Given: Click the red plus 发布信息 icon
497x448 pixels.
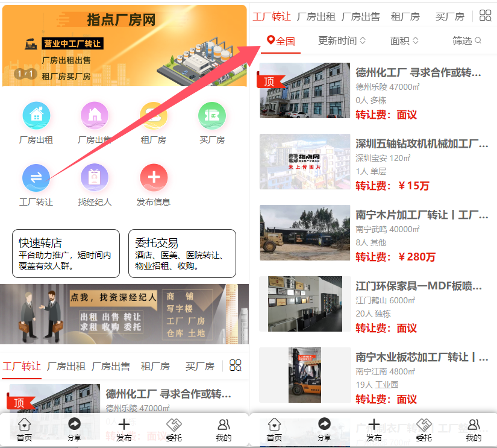Looking at the screenshot, I should click(154, 177).
